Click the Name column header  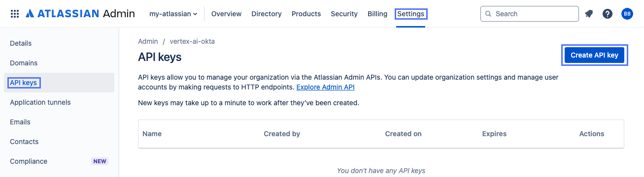click(x=152, y=134)
